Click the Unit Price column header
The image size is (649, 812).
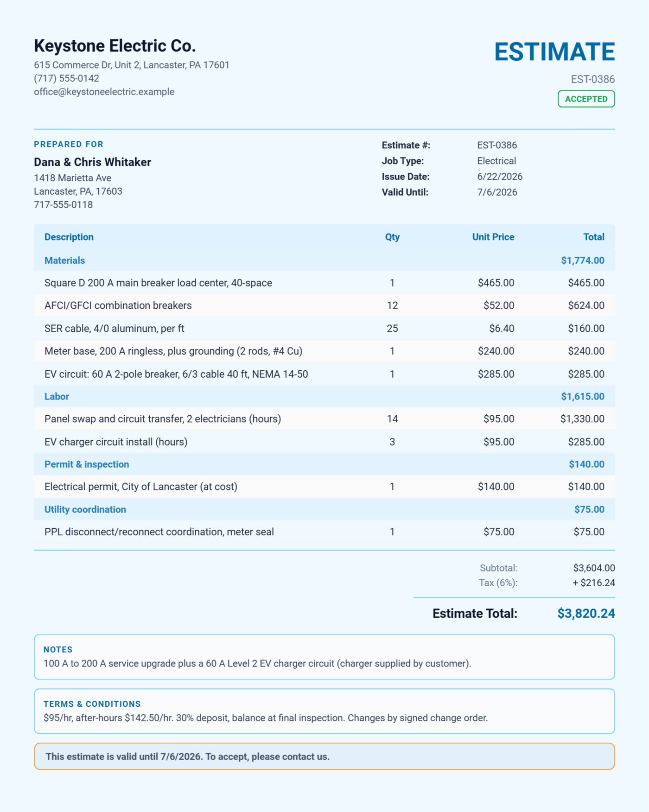click(493, 237)
